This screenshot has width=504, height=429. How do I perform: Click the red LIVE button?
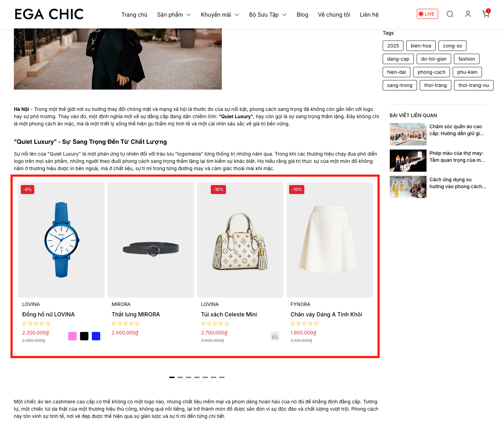pos(427,14)
